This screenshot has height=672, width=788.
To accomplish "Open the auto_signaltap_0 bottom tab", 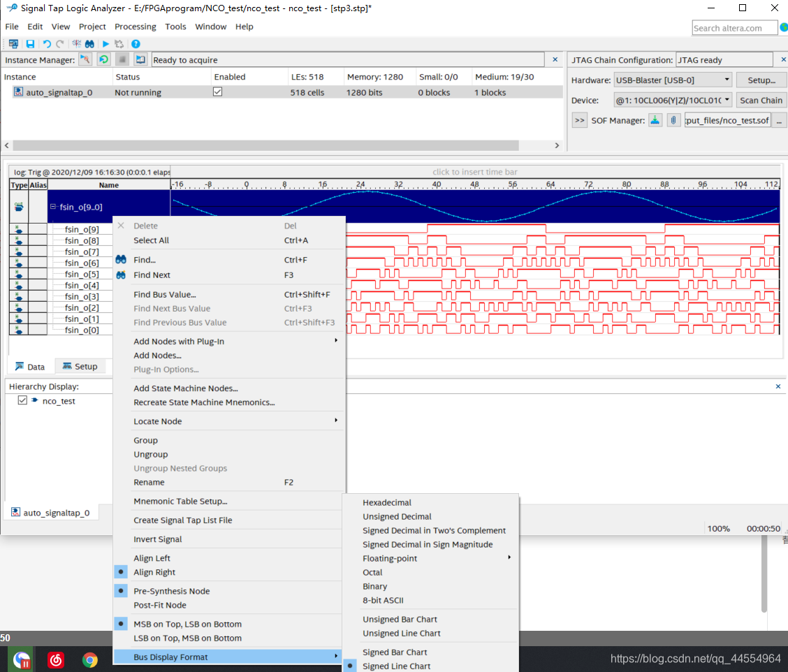I will click(x=51, y=513).
